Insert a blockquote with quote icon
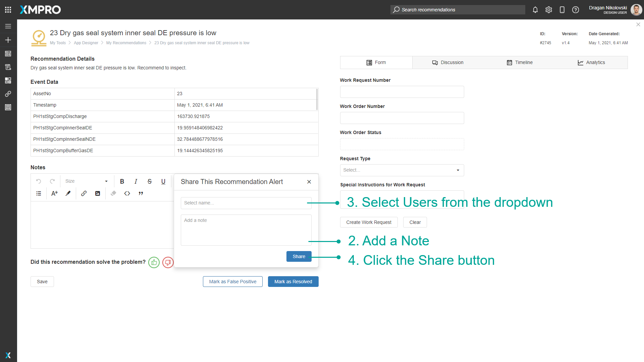This screenshot has width=644, height=362. (141, 193)
